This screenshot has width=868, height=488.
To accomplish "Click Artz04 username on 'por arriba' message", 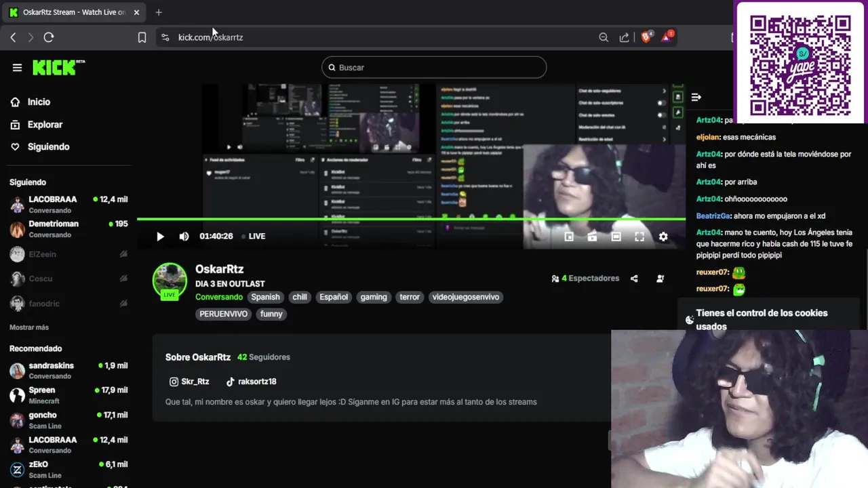I will point(709,182).
